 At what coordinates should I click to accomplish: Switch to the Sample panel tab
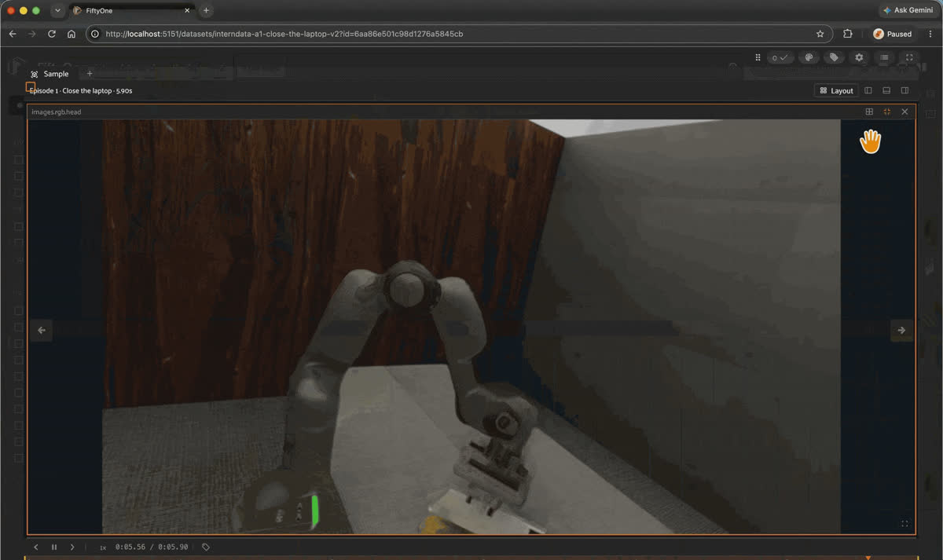tap(50, 74)
